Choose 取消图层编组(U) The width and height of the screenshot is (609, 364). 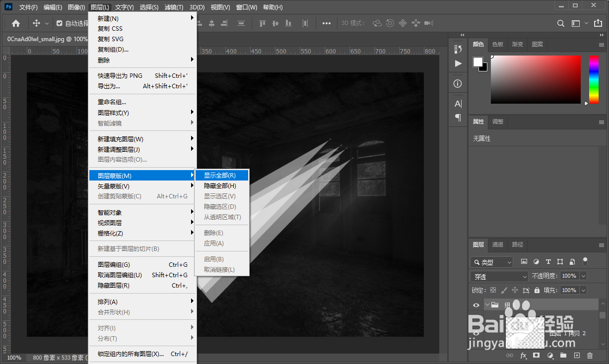[142, 275]
